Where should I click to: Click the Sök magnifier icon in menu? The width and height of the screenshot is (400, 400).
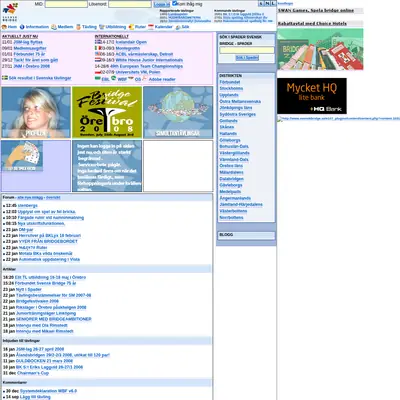point(178,27)
